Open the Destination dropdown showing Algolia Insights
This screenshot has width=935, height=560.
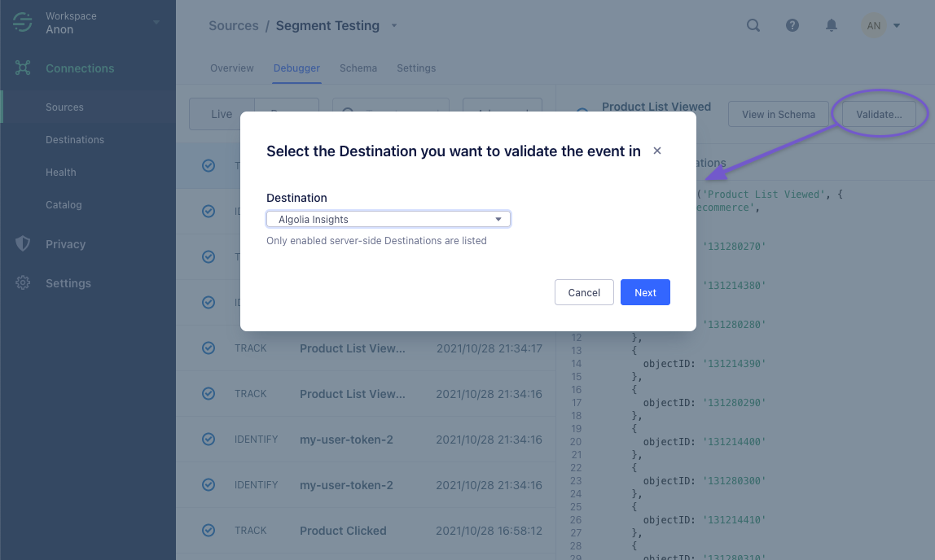click(x=388, y=218)
